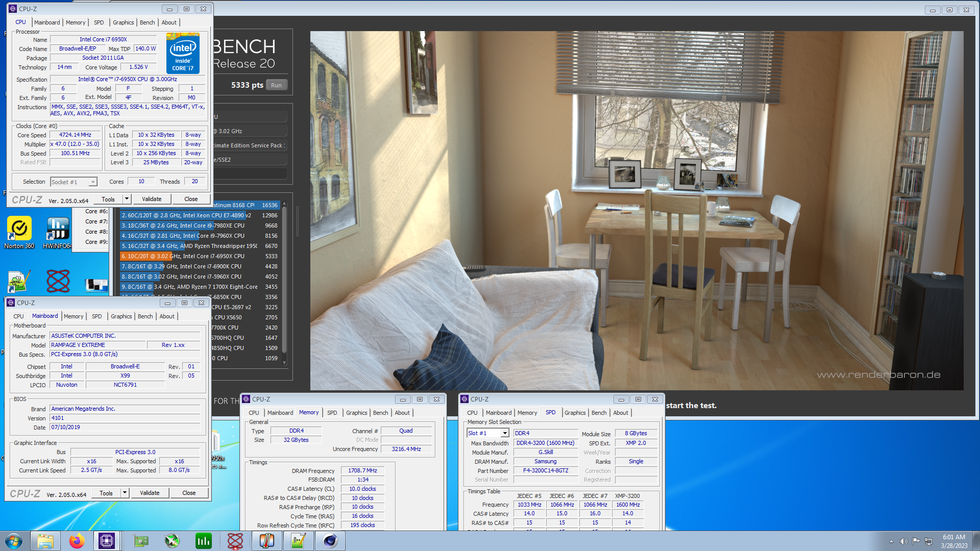The width and height of the screenshot is (980, 551).
Task: Click the Cinebench Run button
Action: [276, 85]
